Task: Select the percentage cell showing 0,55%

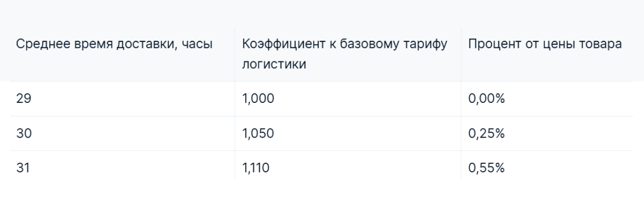Action: coord(547,168)
